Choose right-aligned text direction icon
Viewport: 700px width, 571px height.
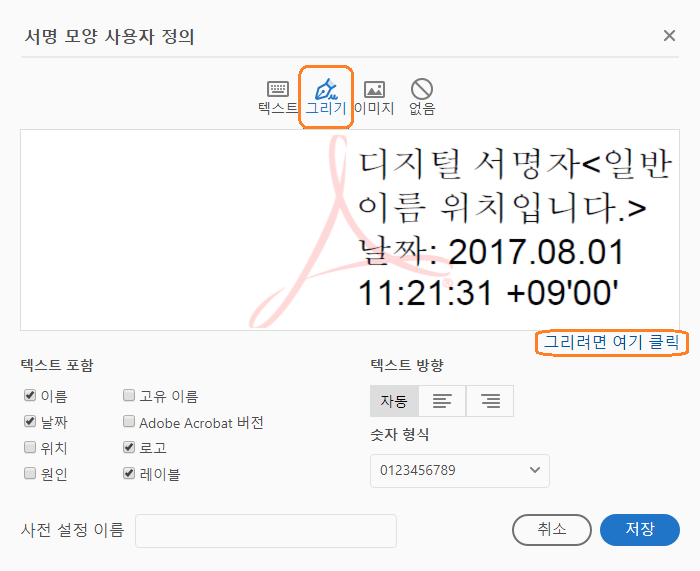[490, 401]
